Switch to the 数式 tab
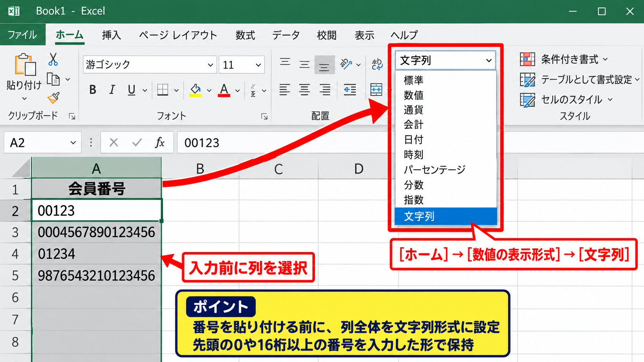This screenshot has width=644, height=362. click(245, 35)
